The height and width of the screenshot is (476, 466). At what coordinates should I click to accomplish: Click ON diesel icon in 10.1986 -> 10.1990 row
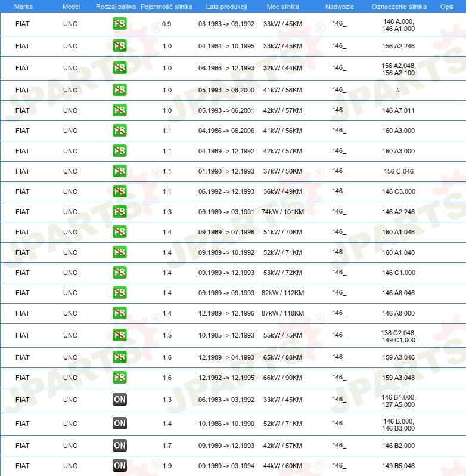(119, 423)
